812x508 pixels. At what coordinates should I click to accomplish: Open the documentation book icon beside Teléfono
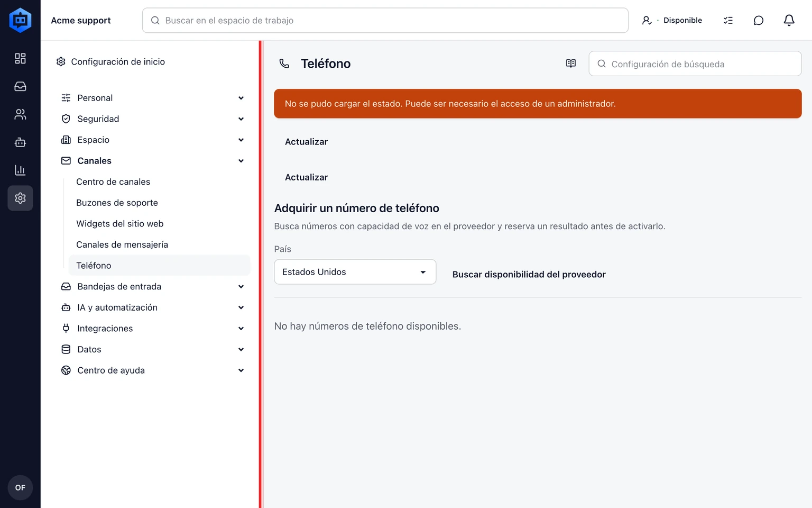[571, 63]
